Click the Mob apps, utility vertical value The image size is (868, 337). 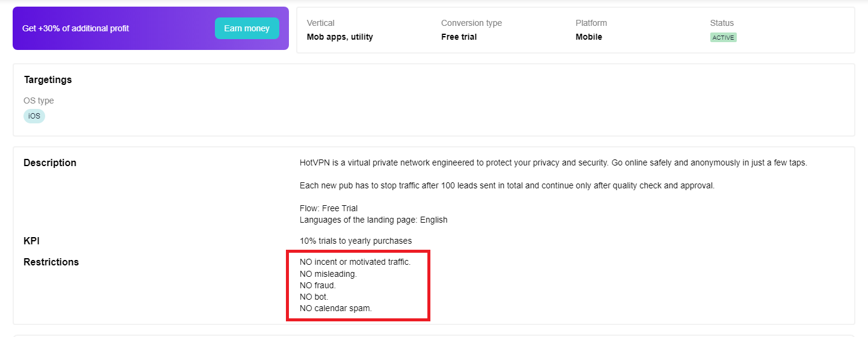pyautogui.click(x=339, y=37)
